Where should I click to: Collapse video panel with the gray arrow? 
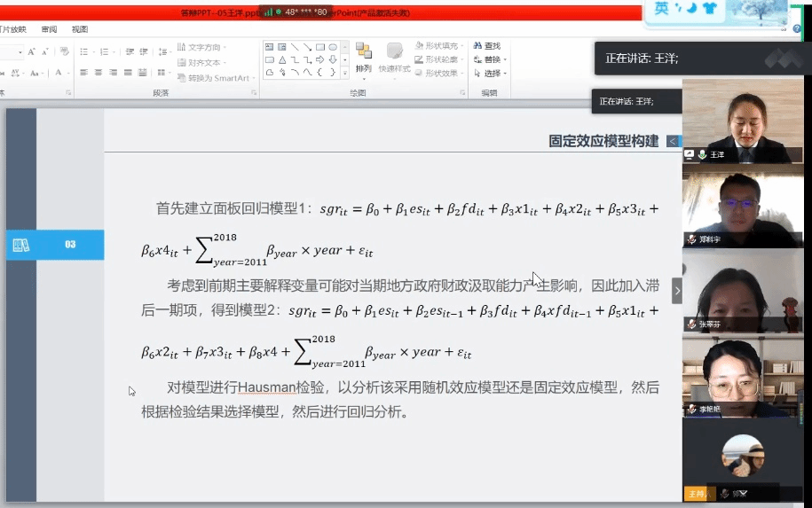(677, 291)
